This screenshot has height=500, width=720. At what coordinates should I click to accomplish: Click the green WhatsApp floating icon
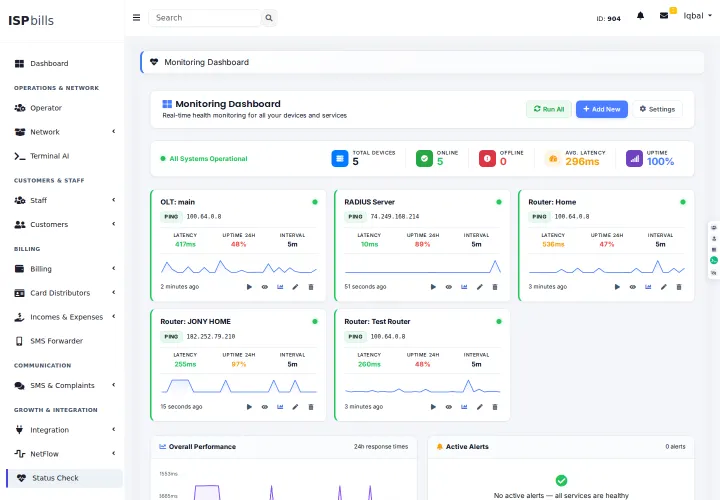[x=714, y=261]
